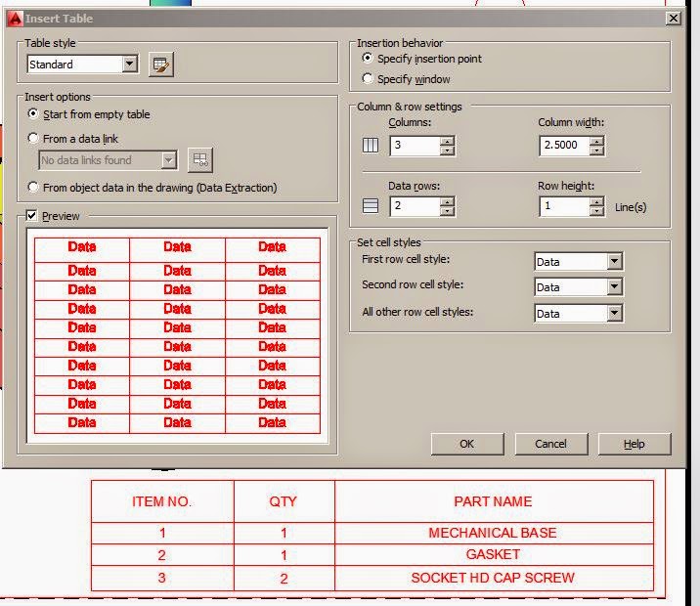This screenshot has height=606, width=700.
Task: Click quantity 2 cell in SOCKET row
Action: coord(284,579)
